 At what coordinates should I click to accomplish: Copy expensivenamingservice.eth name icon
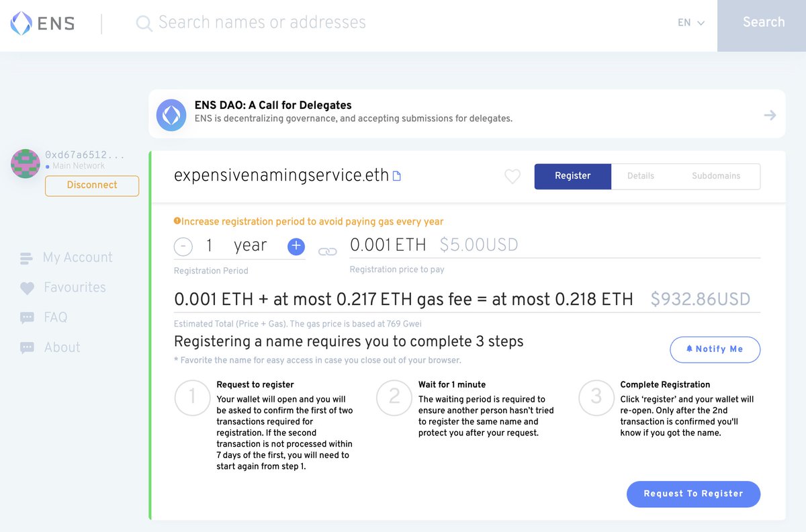pyautogui.click(x=397, y=177)
